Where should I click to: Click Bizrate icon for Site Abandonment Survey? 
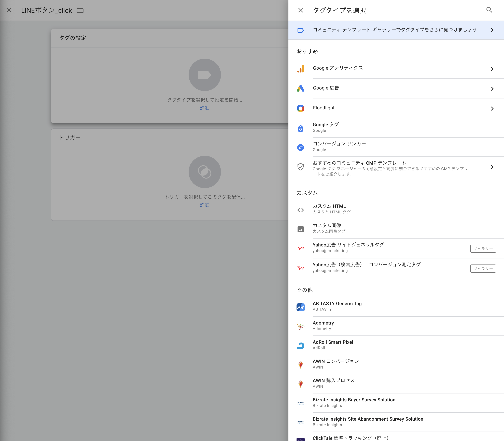coord(300,422)
